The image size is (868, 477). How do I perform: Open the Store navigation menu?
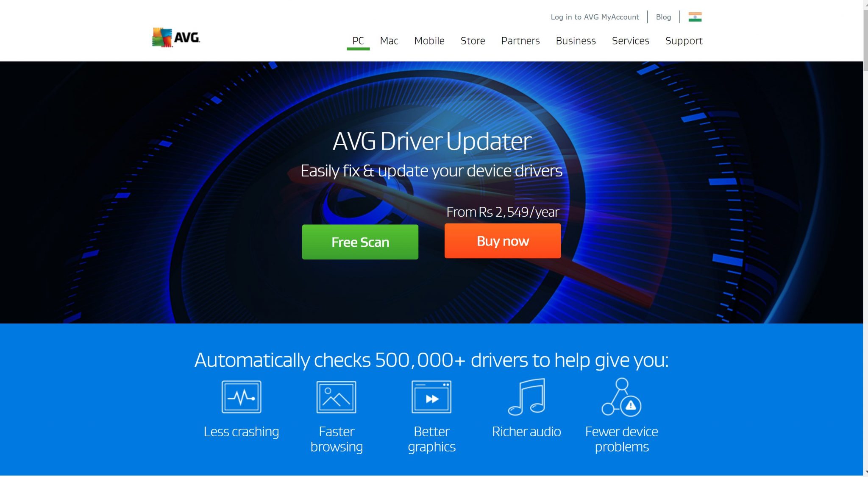473,40
